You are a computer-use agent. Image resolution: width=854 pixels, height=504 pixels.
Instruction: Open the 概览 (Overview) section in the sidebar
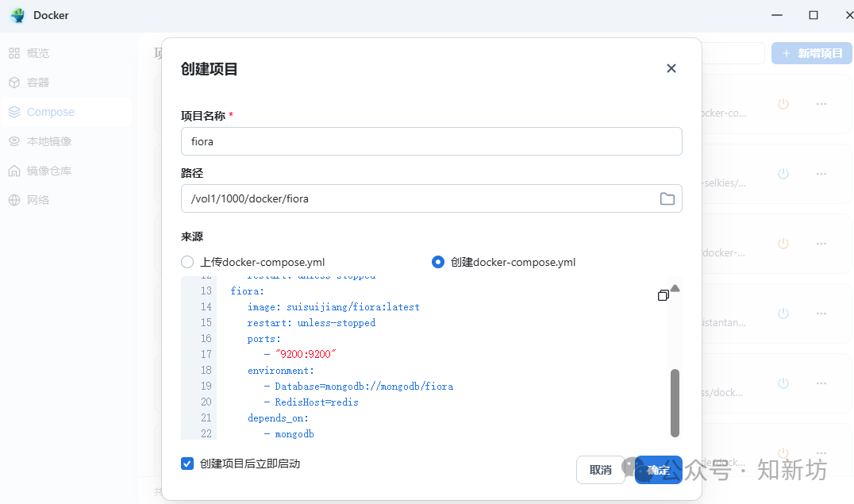pos(37,52)
